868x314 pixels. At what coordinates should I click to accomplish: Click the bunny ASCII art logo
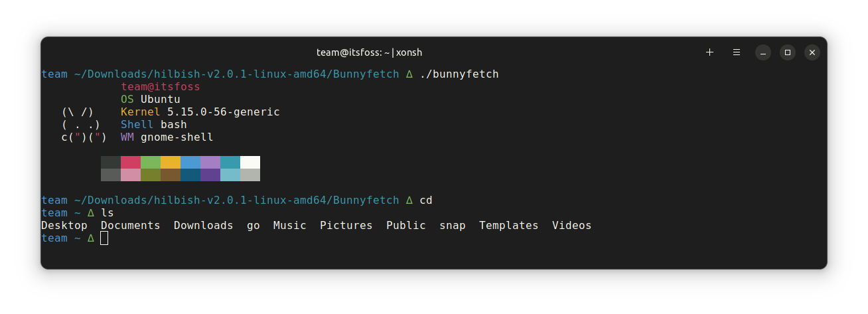(84, 125)
